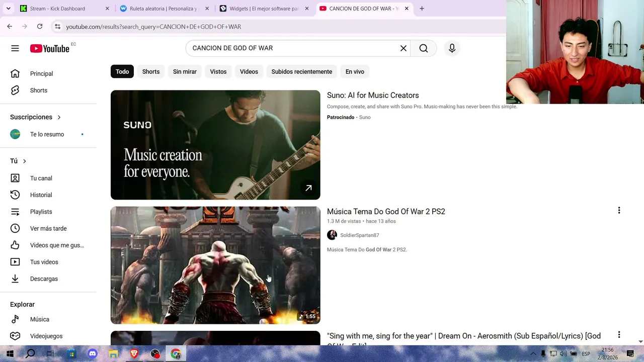Open options menu for Música Tema video

(619, 211)
